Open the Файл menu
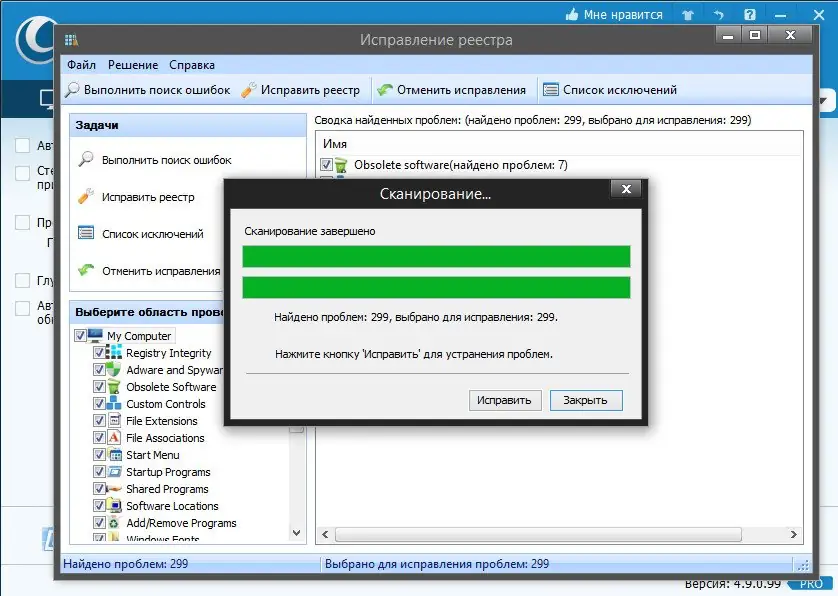 [x=81, y=65]
